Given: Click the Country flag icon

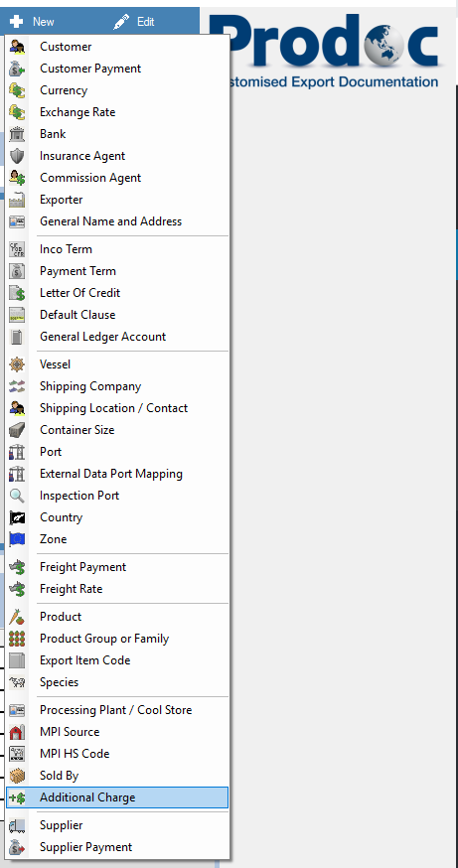Looking at the screenshot, I should [x=17, y=517].
